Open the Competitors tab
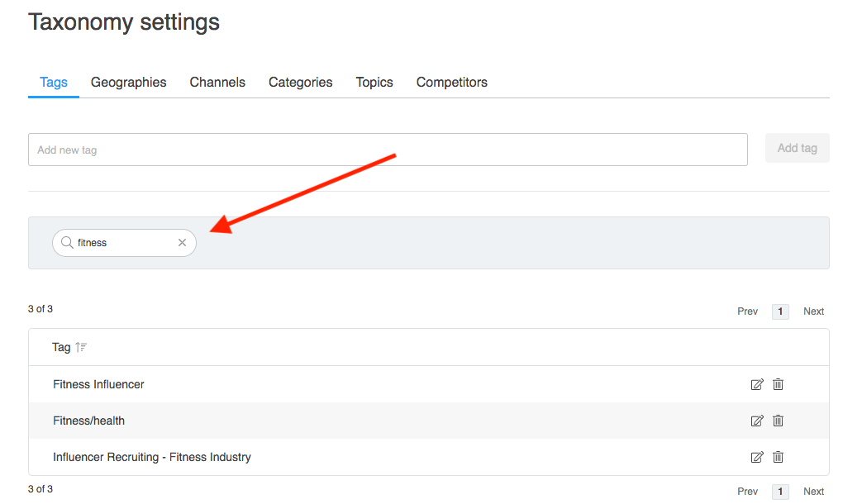862x504 pixels. tap(451, 83)
